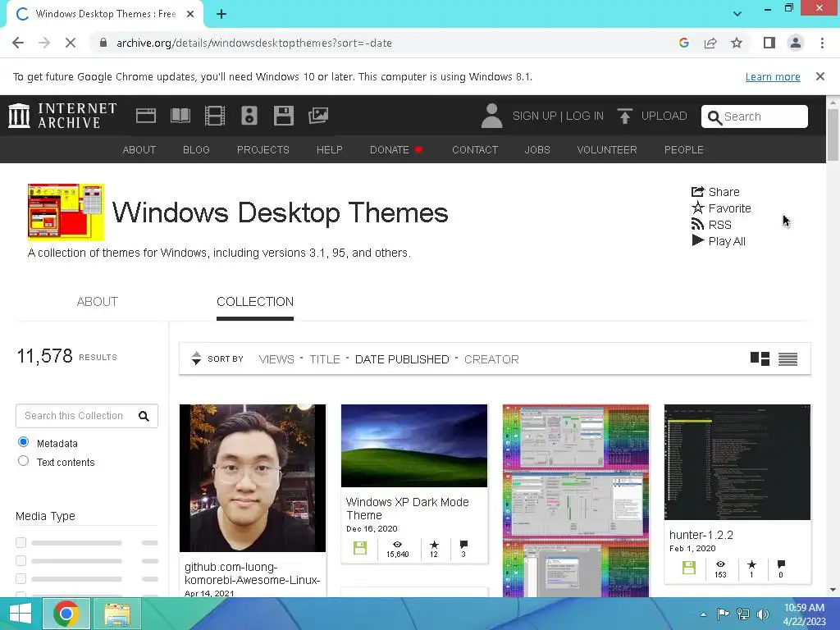The height and width of the screenshot is (630, 840).
Task: Open the CONTACT nav item
Action: 475,150
